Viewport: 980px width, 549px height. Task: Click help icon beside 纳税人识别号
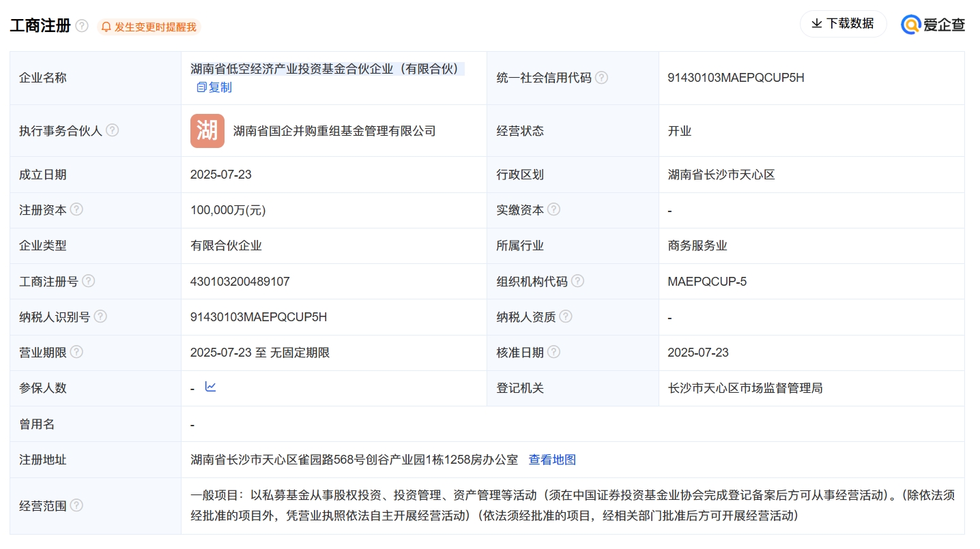click(x=100, y=316)
